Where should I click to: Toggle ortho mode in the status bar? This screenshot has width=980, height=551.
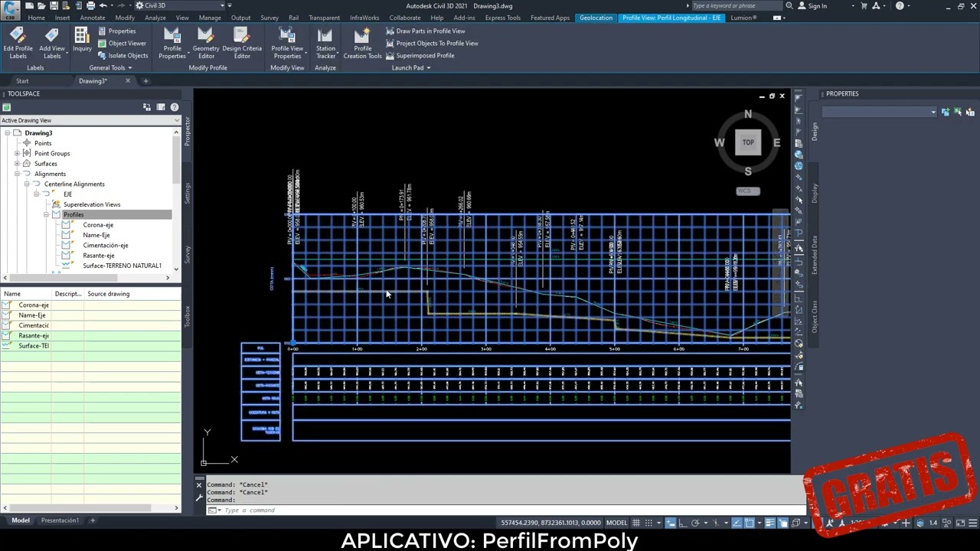pyautogui.click(x=683, y=523)
